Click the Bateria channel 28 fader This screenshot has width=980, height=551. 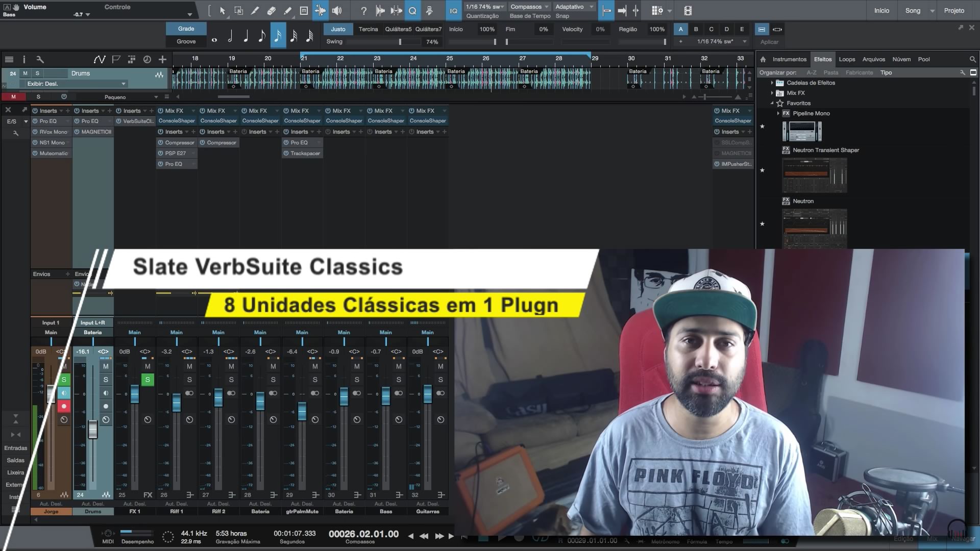coord(260,401)
